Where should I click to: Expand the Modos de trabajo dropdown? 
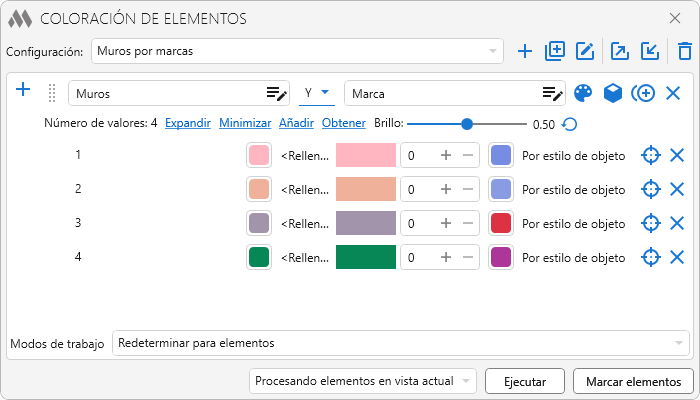[x=400, y=343]
